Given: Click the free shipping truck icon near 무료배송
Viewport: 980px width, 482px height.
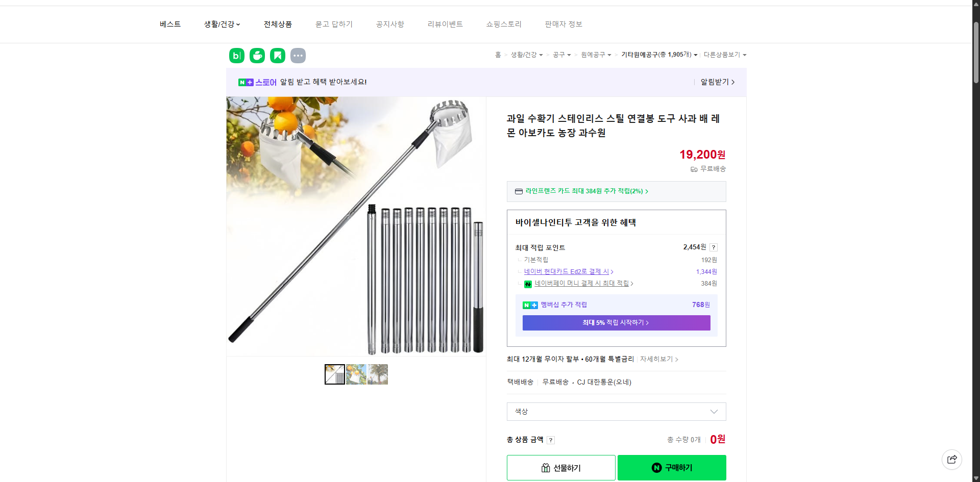Looking at the screenshot, I should [x=693, y=169].
